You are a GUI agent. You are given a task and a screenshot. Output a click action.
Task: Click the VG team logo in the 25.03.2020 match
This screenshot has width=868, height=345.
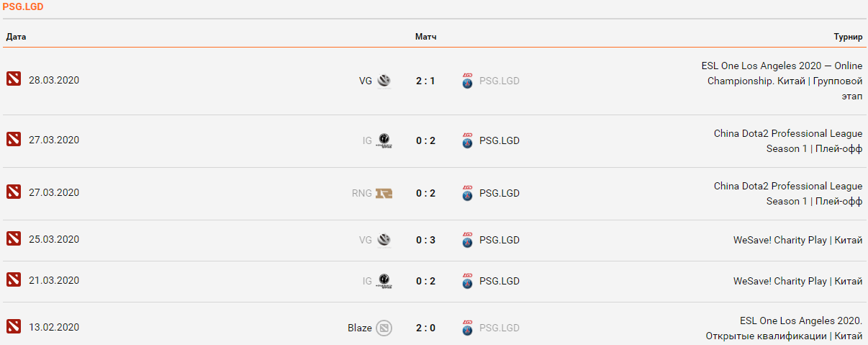coord(384,240)
